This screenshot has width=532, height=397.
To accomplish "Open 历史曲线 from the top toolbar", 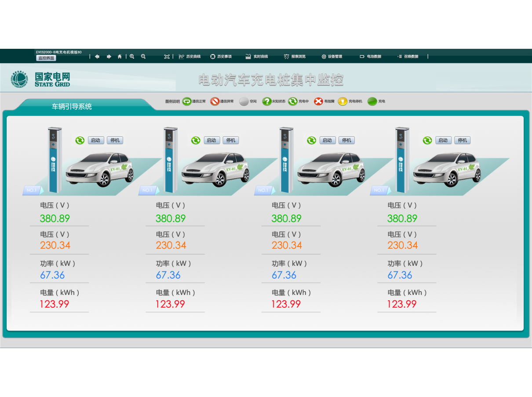I will pos(190,57).
